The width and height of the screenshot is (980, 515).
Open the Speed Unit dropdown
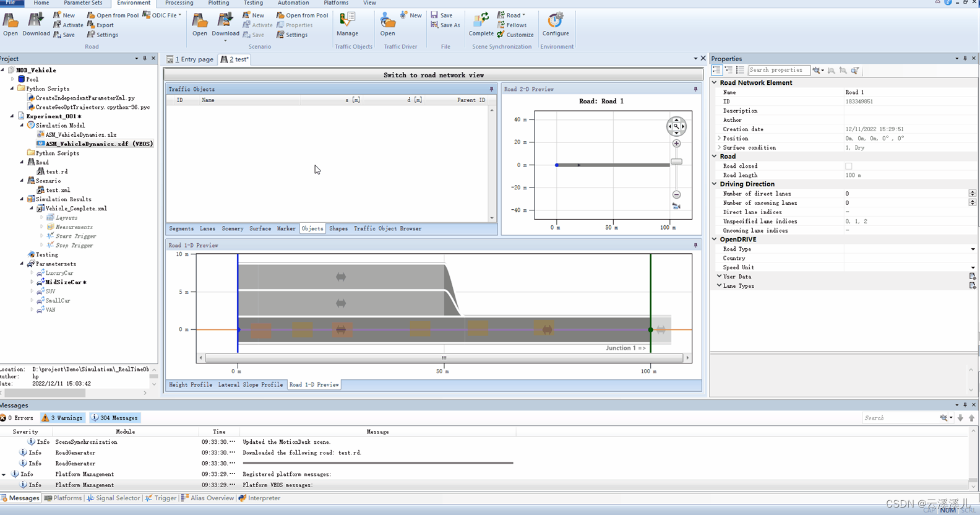(x=973, y=268)
